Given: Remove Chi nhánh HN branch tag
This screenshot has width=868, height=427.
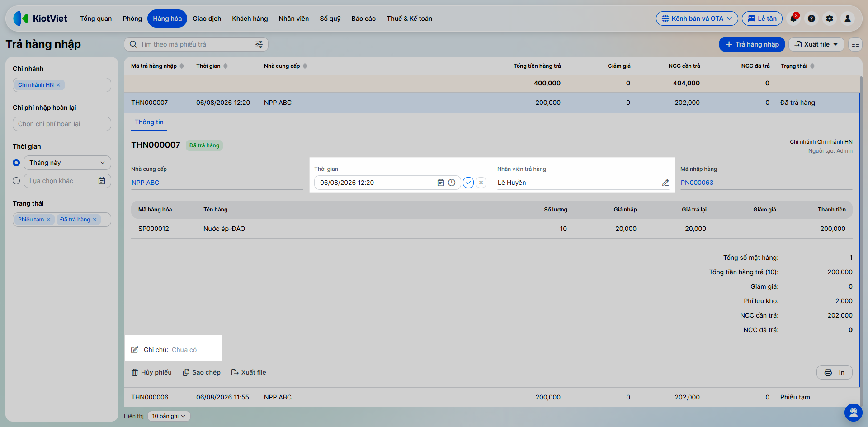Looking at the screenshot, I should tap(58, 85).
